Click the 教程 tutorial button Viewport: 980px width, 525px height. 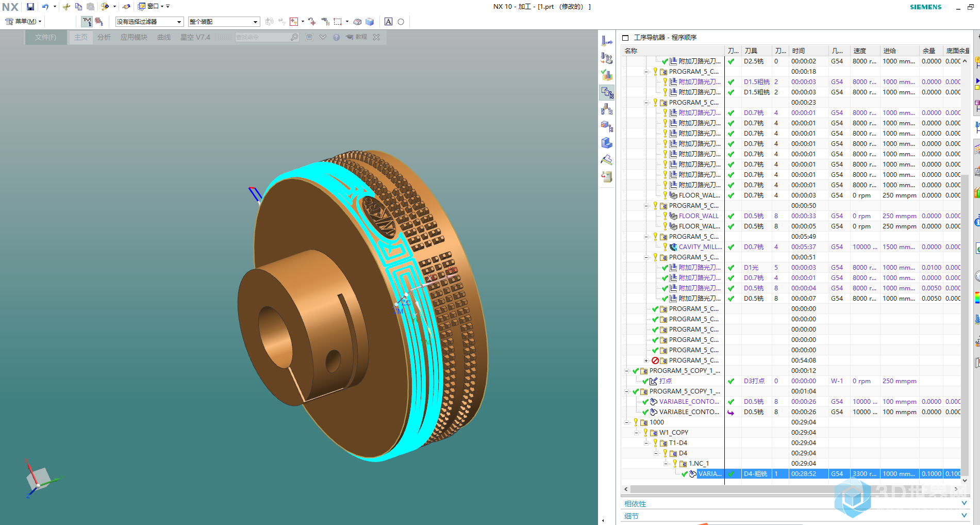[357, 37]
